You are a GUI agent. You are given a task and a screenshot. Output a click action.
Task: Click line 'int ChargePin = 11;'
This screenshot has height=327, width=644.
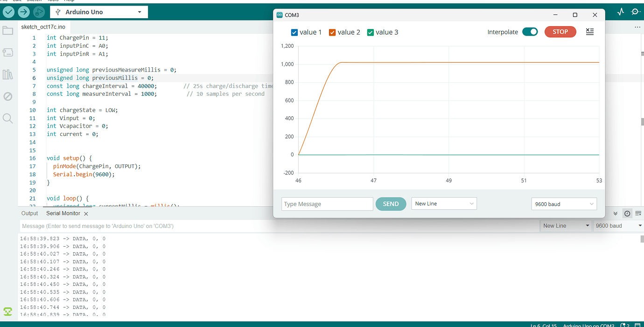click(77, 38)
